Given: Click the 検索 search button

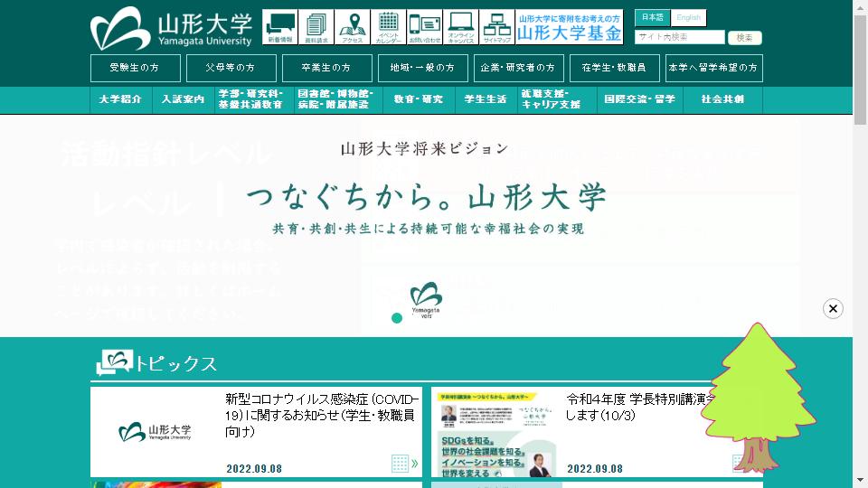Looking at the screenshot, I should coord(744,38).
